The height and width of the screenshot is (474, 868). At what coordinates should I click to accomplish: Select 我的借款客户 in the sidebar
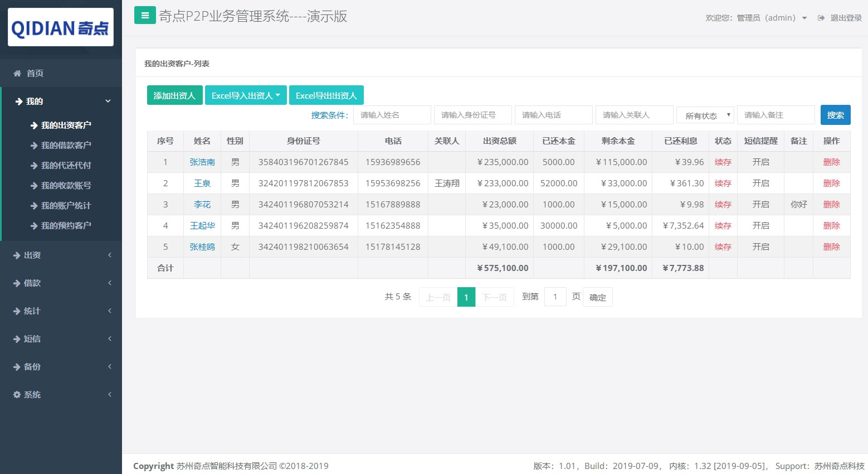[x=62, y=145]
